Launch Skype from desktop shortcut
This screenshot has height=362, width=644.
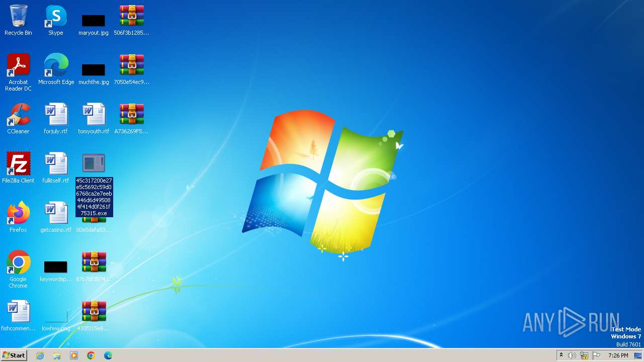click(x=56, y=20)
